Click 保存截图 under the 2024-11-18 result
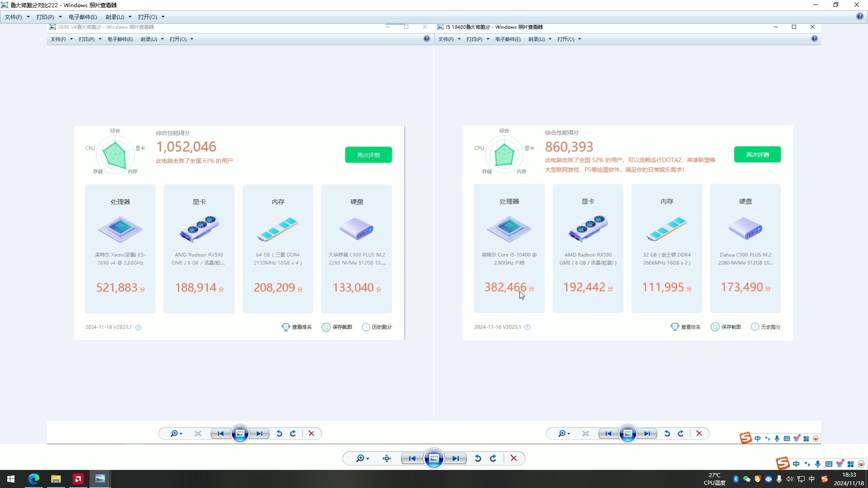Image resolution: width=868 pixels, height=488 pixels. tap(337, 327)
